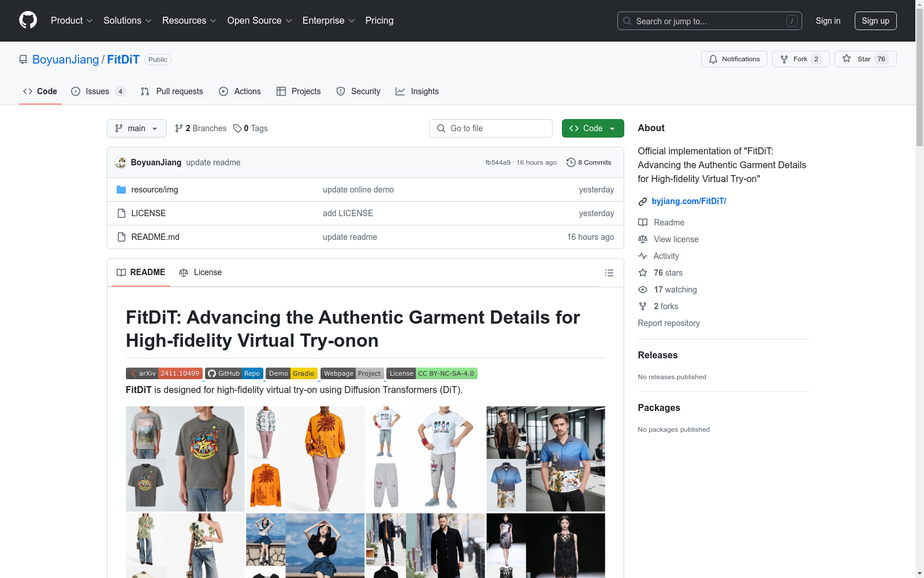Select the Code tab
The width and height of the screenshot is (924, 578).
40,91
